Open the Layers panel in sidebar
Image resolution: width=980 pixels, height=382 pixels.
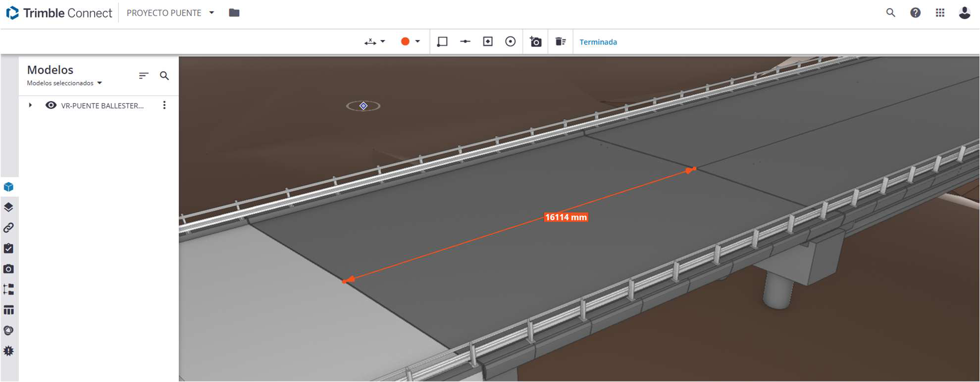point(8,207)
